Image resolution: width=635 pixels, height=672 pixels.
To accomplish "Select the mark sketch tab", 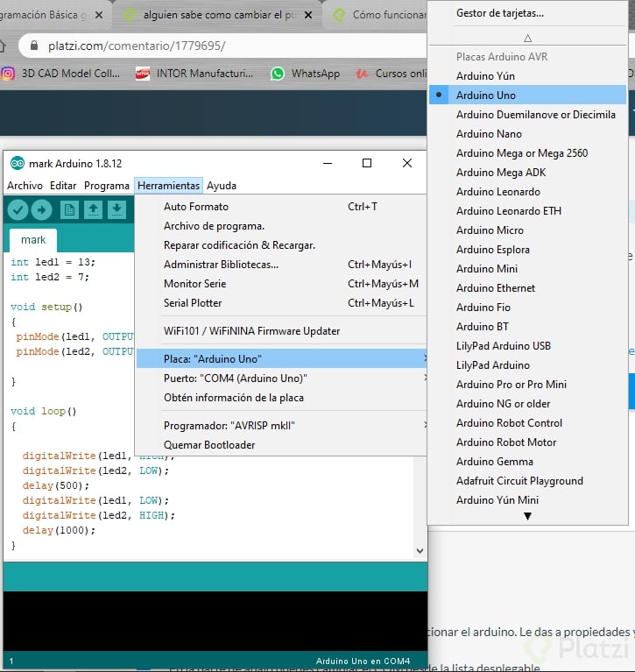I will pos(33,240).
